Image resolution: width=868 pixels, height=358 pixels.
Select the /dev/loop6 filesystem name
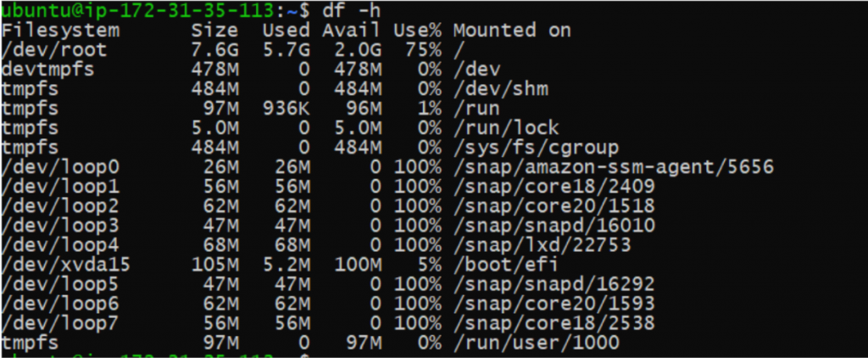(x=60, y=304)
